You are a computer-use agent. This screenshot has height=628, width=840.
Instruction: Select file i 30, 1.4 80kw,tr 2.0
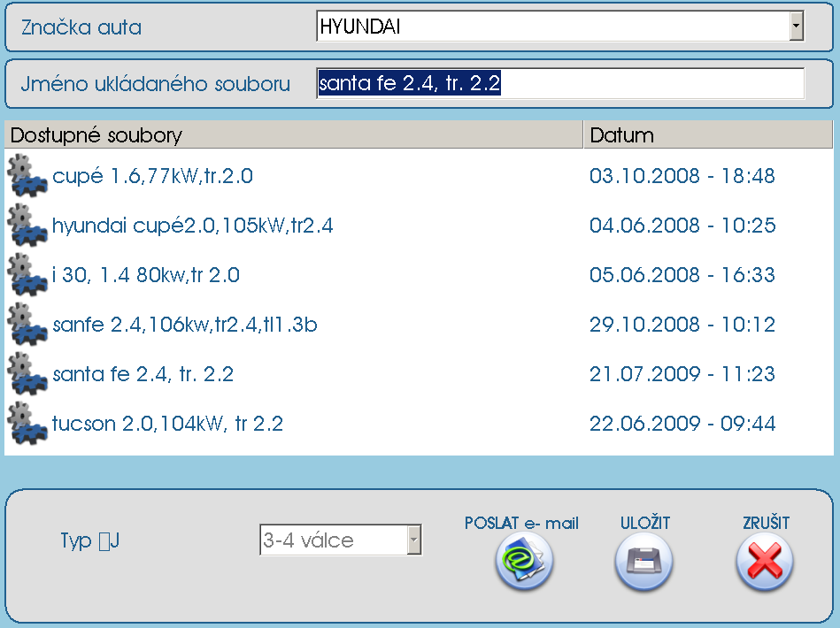pos(146,275)
